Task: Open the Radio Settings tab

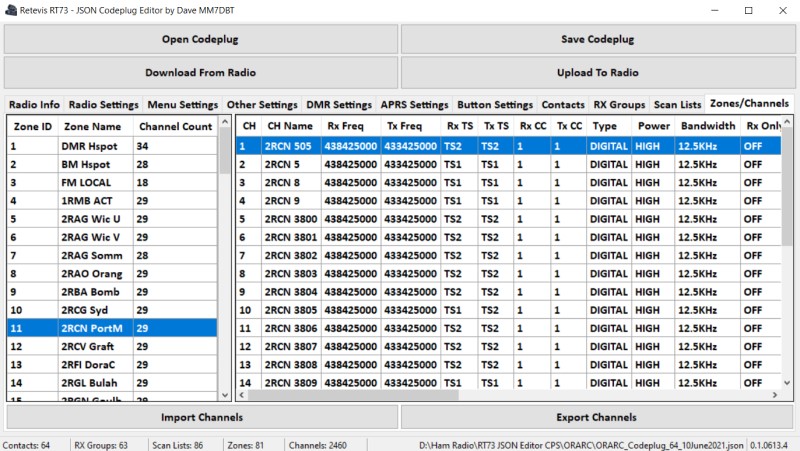Action: (104, 105)
